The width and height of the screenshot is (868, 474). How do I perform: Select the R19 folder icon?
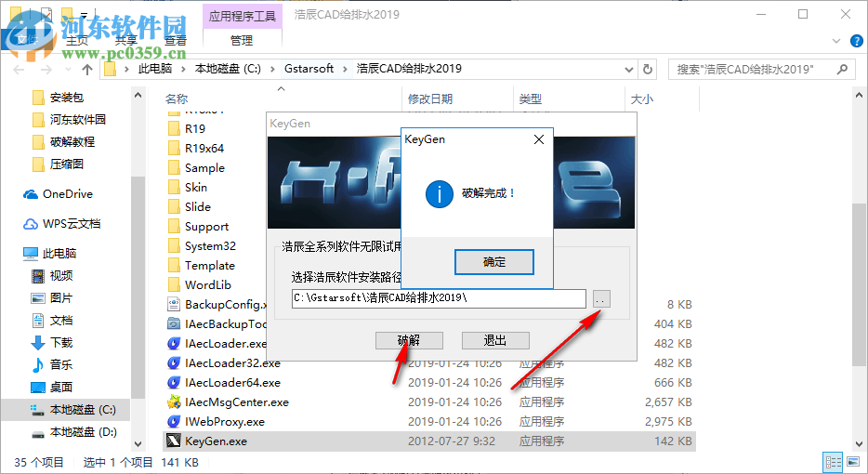tap(174, 128)
